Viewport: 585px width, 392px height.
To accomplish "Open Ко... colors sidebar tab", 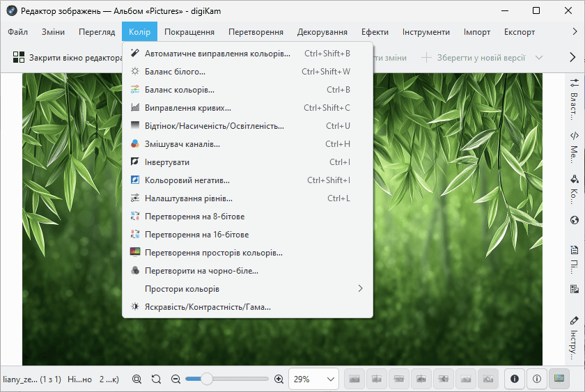I will 574,189.
